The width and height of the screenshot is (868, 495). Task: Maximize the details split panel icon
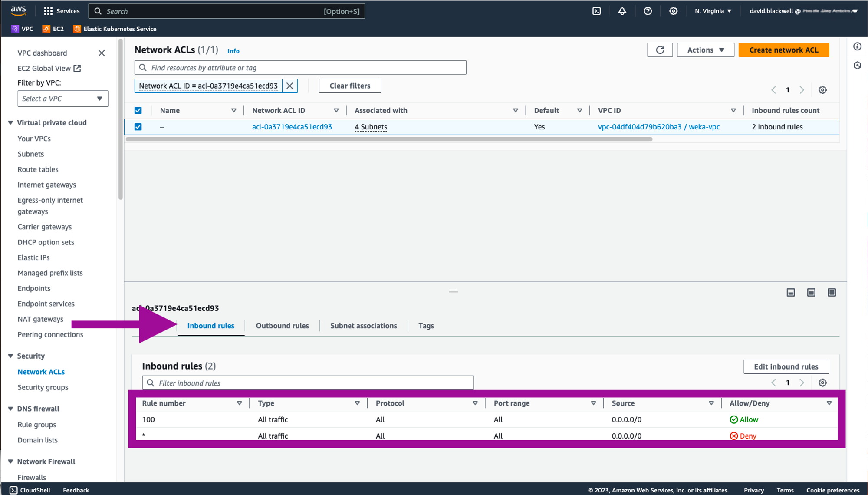pyautogui.click(x=832, y=293)
